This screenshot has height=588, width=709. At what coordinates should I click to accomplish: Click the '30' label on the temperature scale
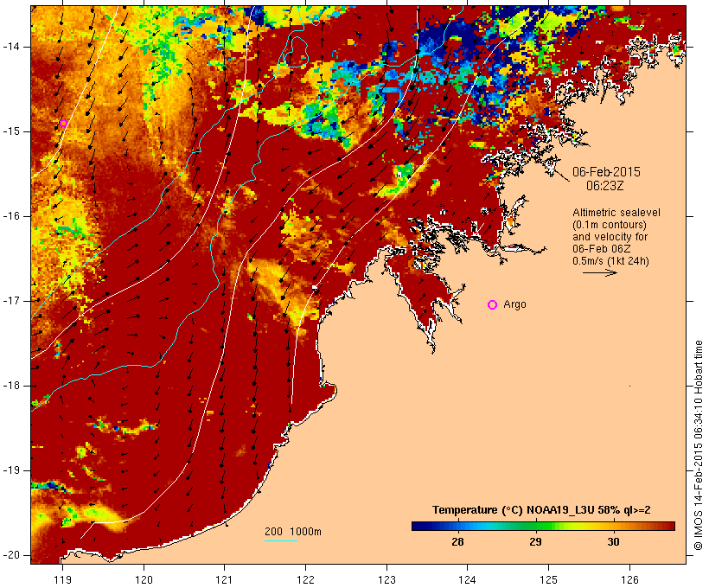coord(613,541)
